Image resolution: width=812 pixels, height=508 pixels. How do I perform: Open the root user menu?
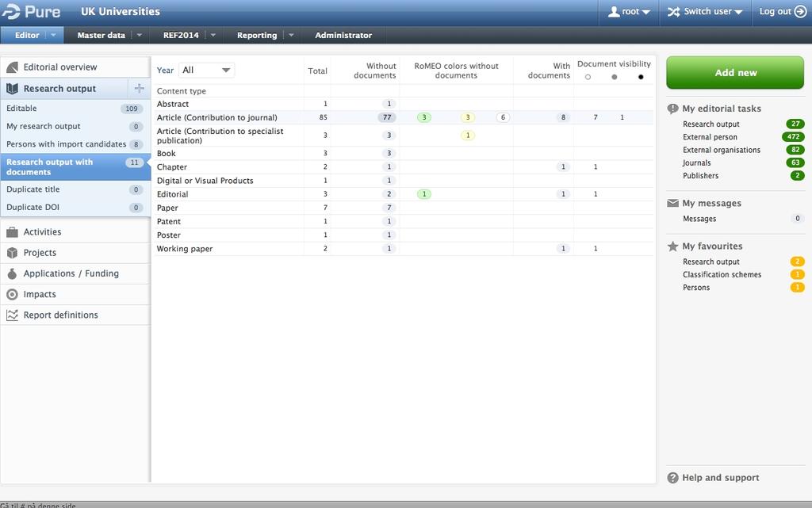(629, 11)
